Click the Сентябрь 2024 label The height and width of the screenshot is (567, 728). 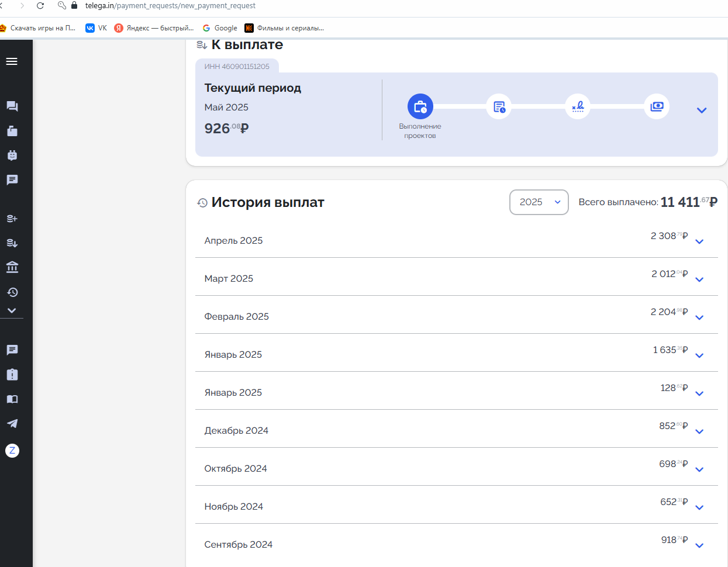point(238,545)
